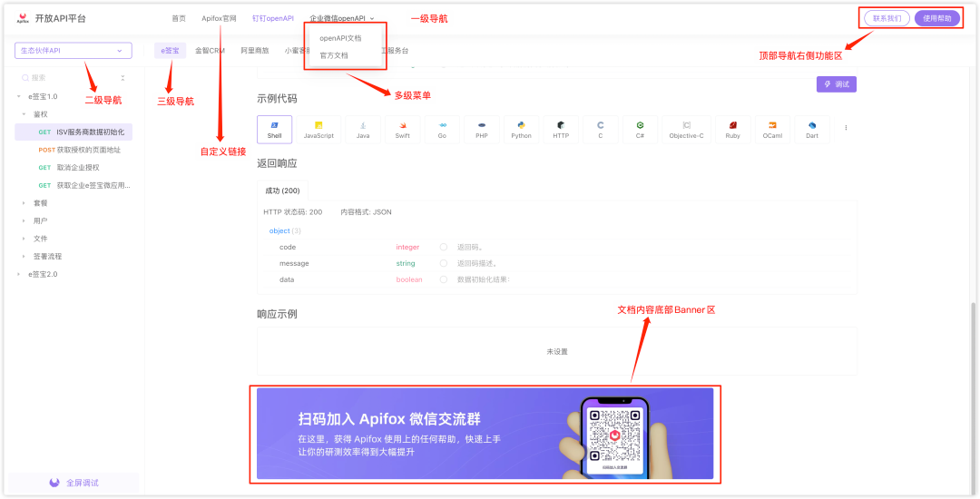980x499 pixels.
Task: Choose openAPI文档 from the dropdown menu
Action: coord(340,38)
